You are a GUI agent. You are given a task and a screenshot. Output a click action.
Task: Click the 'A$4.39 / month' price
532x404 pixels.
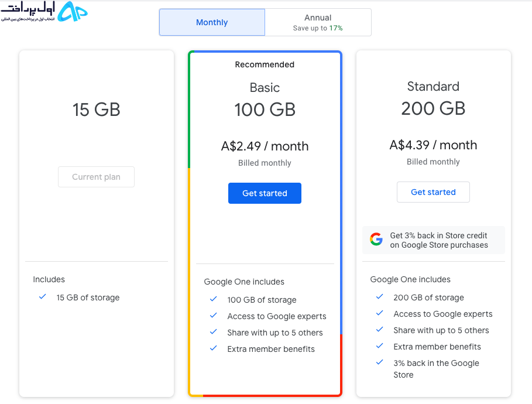433,145
